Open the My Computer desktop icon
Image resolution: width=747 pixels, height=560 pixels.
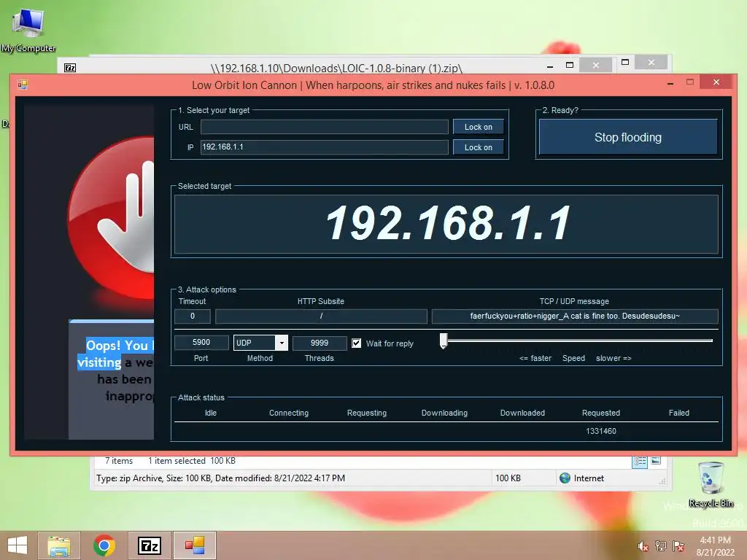(28, 31)
